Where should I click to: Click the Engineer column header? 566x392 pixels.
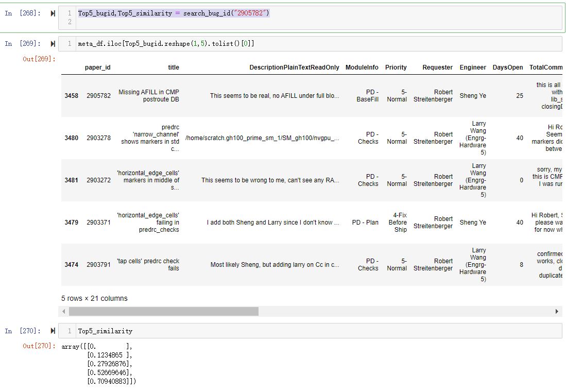click(x=473, y=67)
